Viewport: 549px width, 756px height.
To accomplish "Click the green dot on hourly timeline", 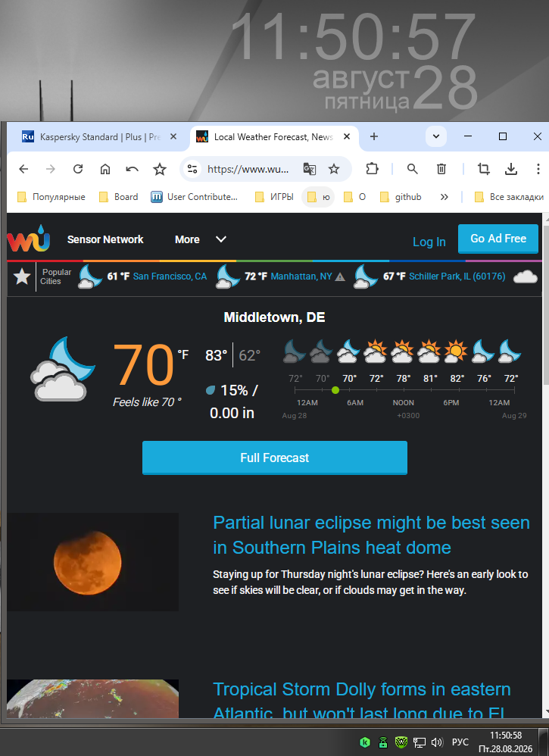I will coord(335,389).
